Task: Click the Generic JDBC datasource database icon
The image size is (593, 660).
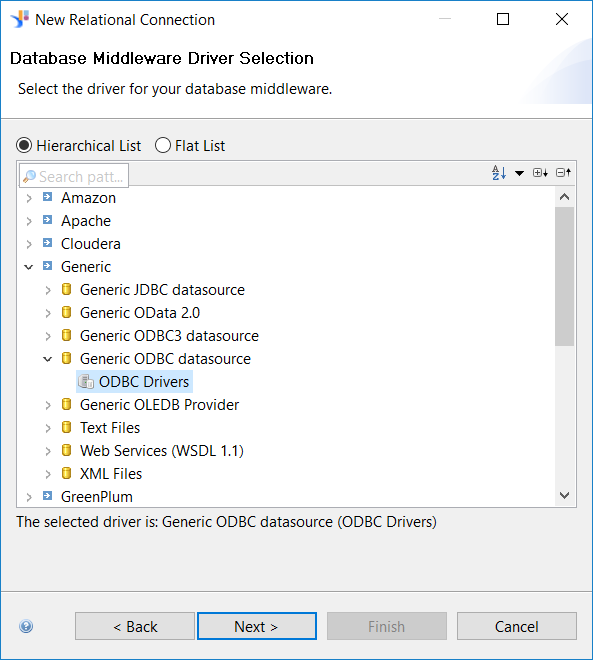Action: click(x=66, y=289)
